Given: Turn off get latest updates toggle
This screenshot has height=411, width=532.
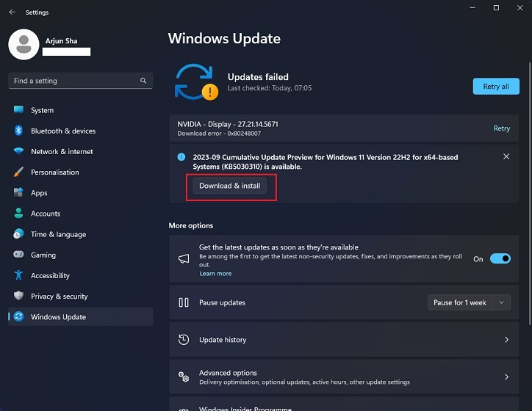Looking at the screenshot, I should pyautogui.click(x=500, y=258).
